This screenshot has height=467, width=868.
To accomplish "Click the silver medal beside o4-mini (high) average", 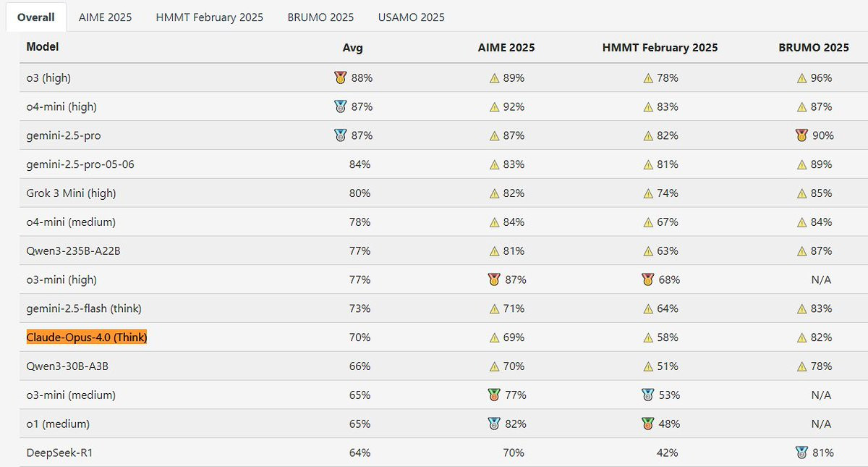I will (341, 106).
